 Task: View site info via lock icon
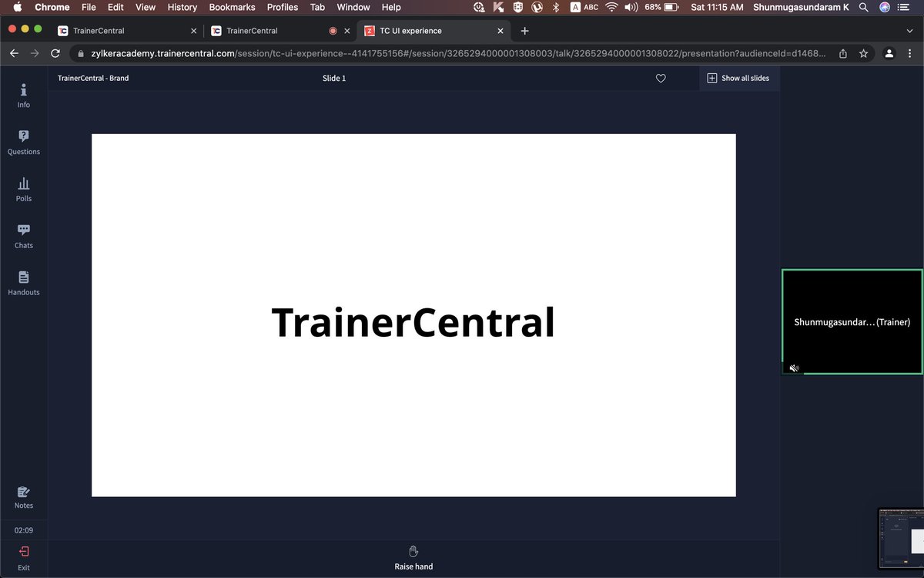coord(81,53)
